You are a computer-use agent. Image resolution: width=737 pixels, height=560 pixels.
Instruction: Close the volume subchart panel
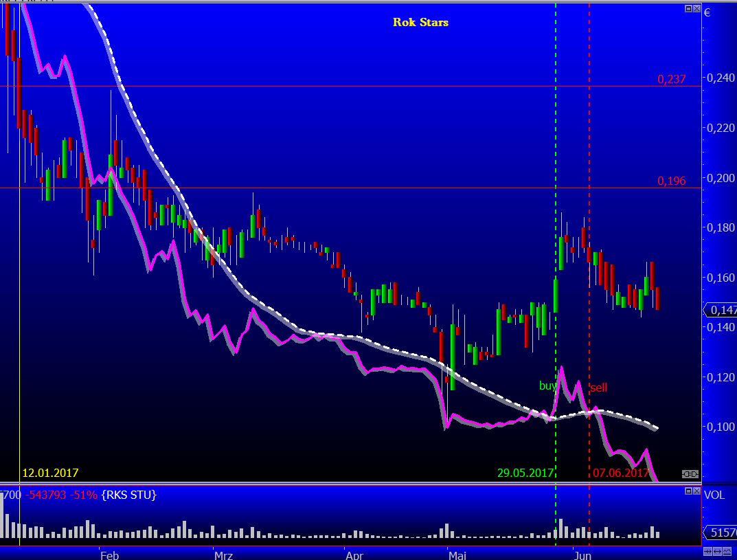pos(696,491)
